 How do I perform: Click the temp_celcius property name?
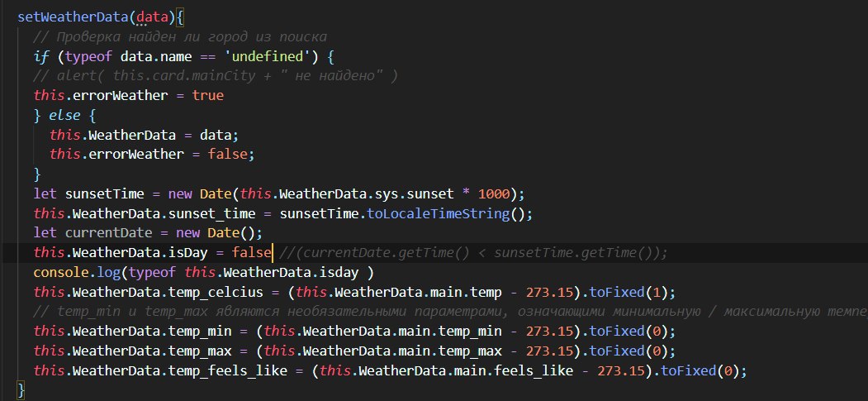click(x=216, y=292)
